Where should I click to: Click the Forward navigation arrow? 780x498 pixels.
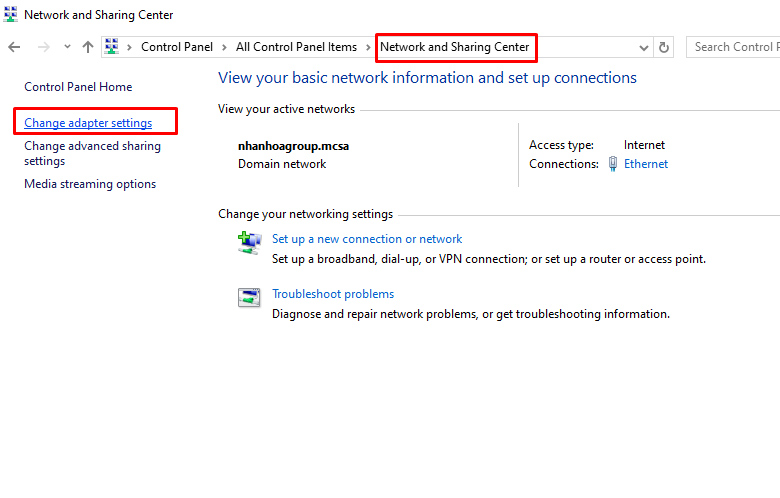[x=43, y=47]
